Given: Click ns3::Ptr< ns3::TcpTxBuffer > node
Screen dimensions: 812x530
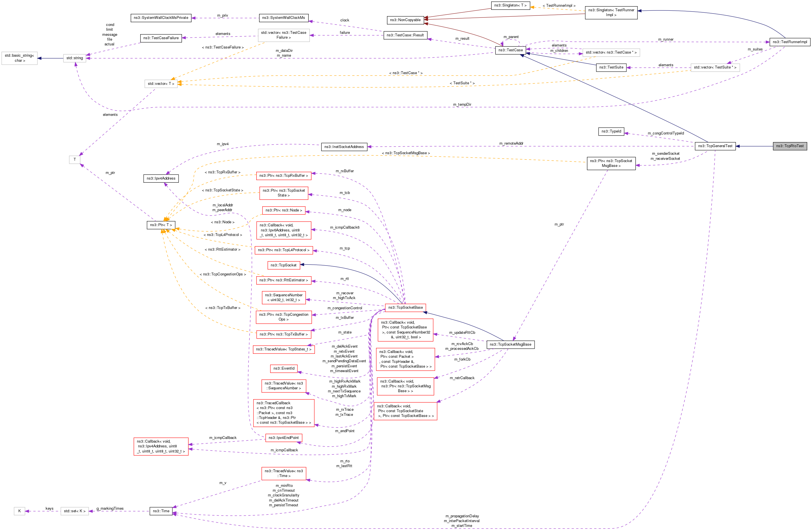Looking at the screenshot, I should point(284,334).
